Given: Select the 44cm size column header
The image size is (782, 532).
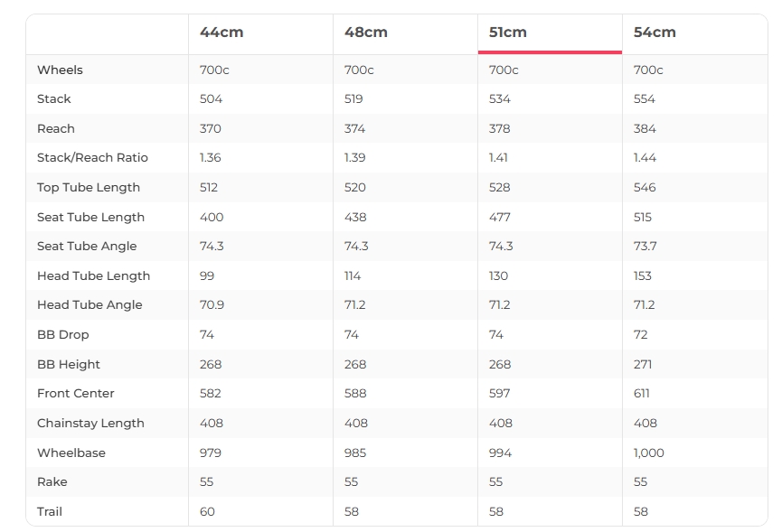Looking at the screenshot, I should tap(221, 33).
